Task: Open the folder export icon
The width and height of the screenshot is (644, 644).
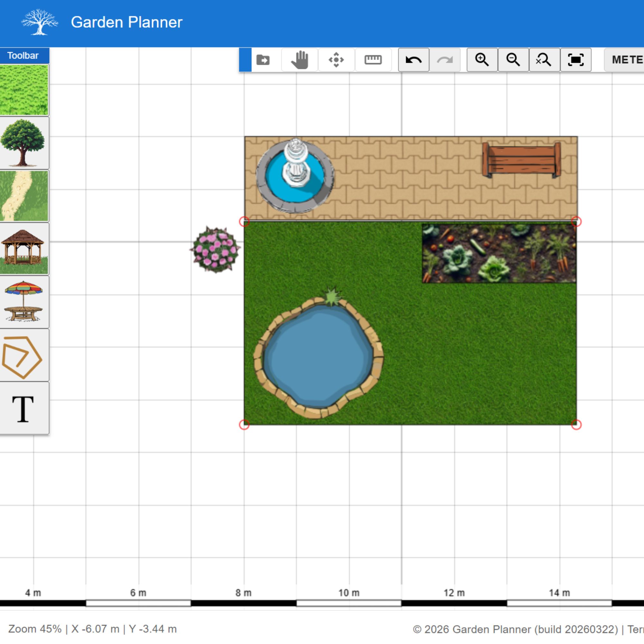Action: 263,60
